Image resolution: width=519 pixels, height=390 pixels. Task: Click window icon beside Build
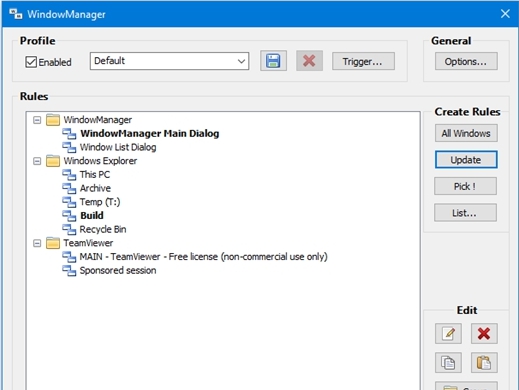69,216
